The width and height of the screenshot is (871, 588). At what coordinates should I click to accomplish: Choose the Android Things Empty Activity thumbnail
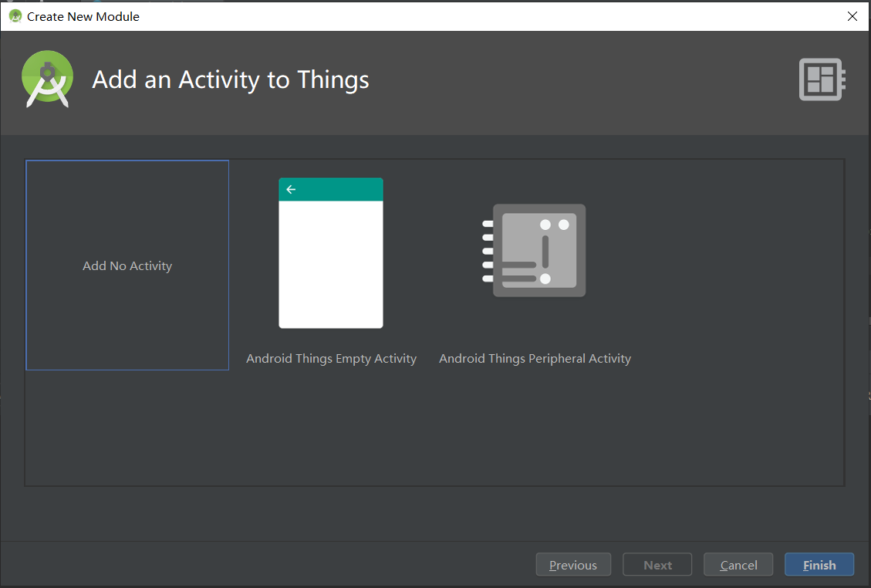[x=330, y=253]
